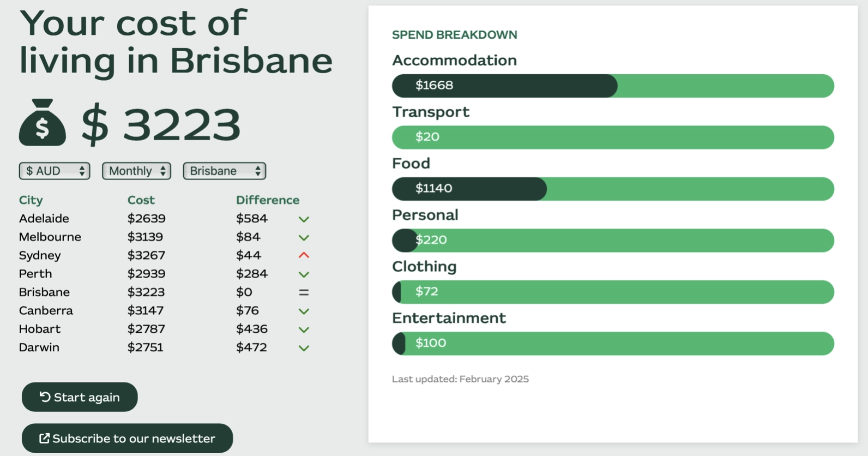
Task: Click the down chevron in Perth's row
Action: click(304, 274)
